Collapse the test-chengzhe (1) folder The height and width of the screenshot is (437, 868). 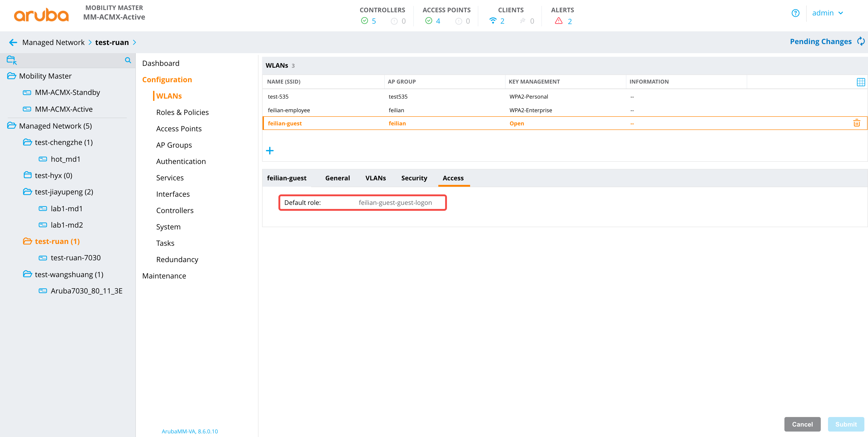click(x=27, y=142)
